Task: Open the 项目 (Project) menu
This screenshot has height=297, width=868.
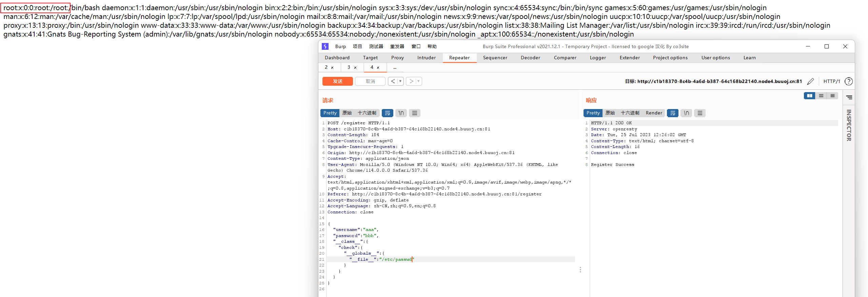Action: (x=357, y=47)
